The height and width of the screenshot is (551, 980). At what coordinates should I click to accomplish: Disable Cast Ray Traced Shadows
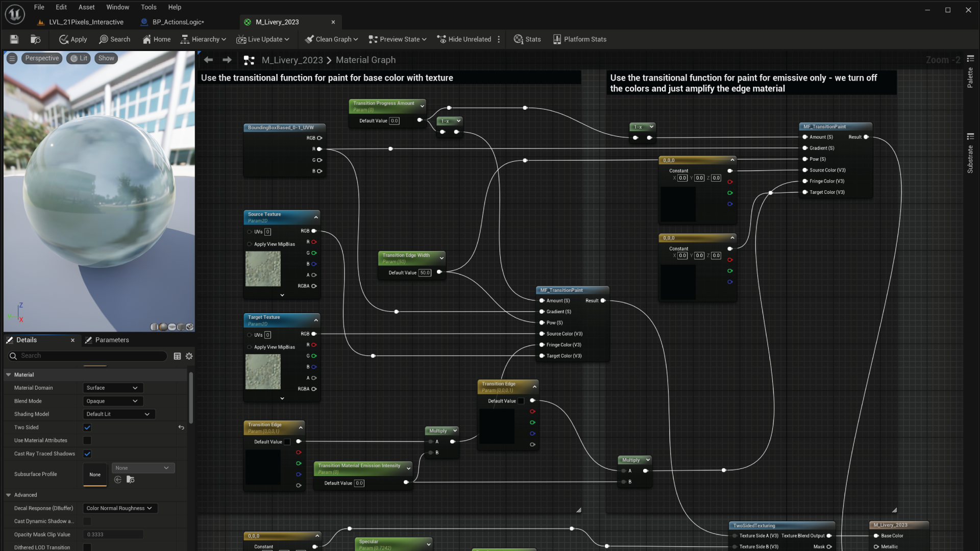[x=87, y=454]
